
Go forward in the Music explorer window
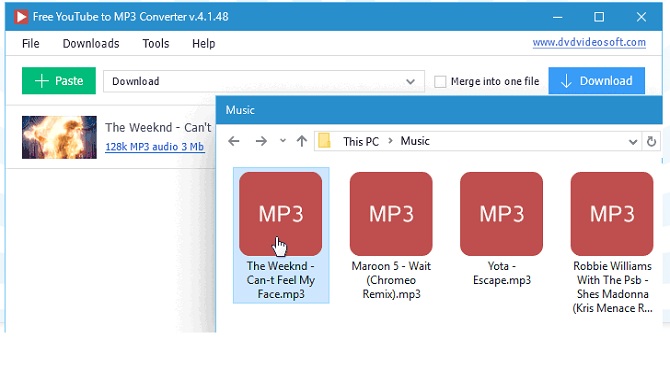pyautogui.click(x=261, y=141)
